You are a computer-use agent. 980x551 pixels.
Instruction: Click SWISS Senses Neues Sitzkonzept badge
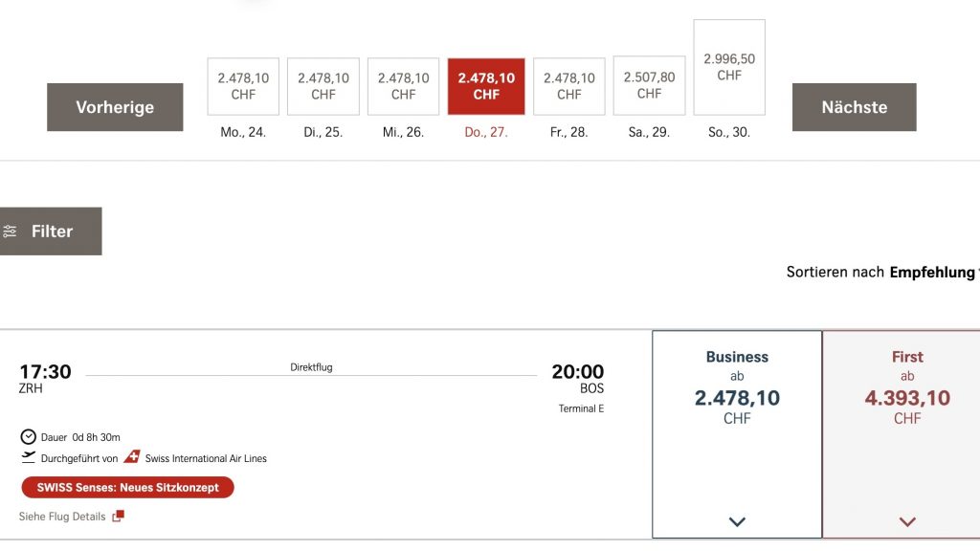[127, 488]
